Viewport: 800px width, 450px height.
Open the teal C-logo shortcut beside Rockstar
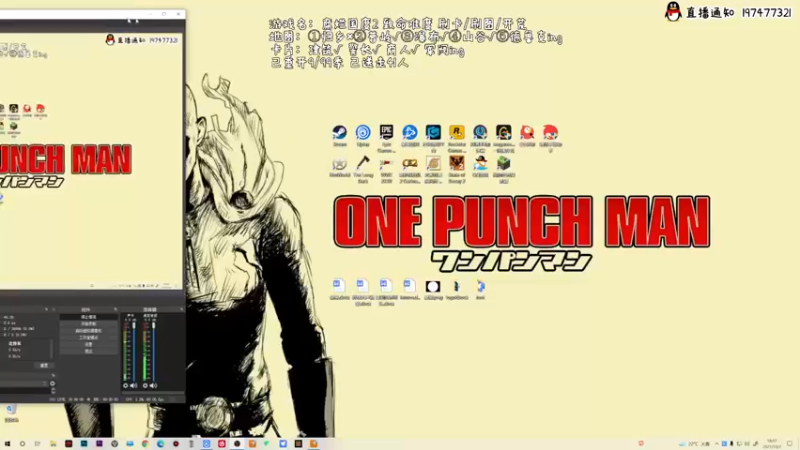pyautogui.click(x=433, y=138)
